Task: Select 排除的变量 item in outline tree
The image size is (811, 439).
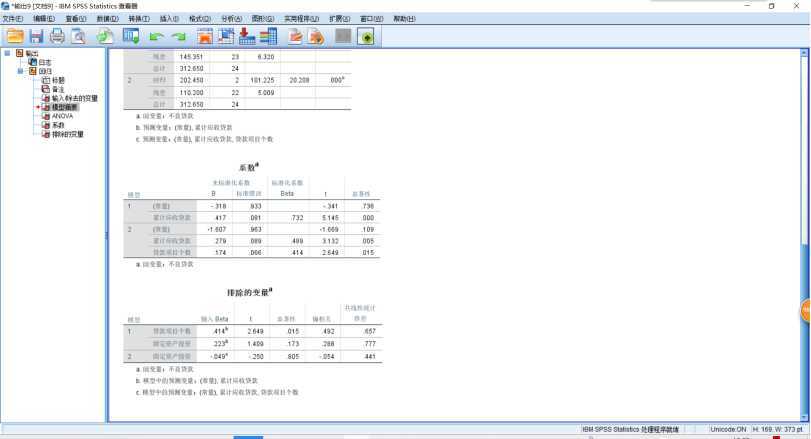Action: point(68,134)
